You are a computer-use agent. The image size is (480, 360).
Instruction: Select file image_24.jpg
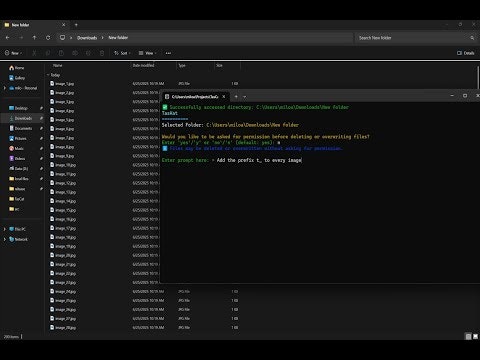pos(63,291)
